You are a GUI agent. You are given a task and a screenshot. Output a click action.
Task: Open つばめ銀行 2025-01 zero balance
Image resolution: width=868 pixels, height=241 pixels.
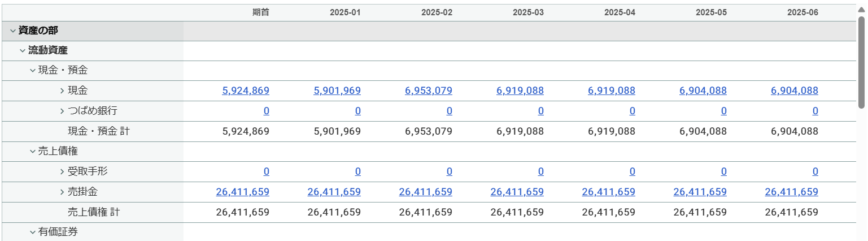coord(358,111)
